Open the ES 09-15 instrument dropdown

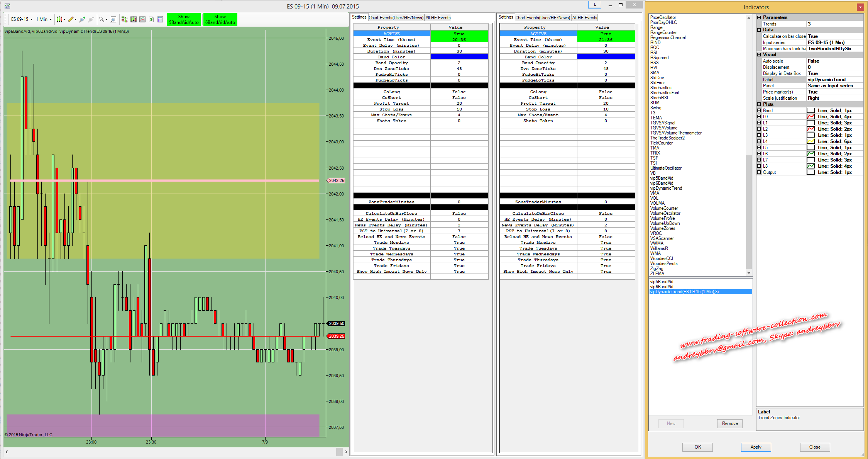[x=22, y=19]
